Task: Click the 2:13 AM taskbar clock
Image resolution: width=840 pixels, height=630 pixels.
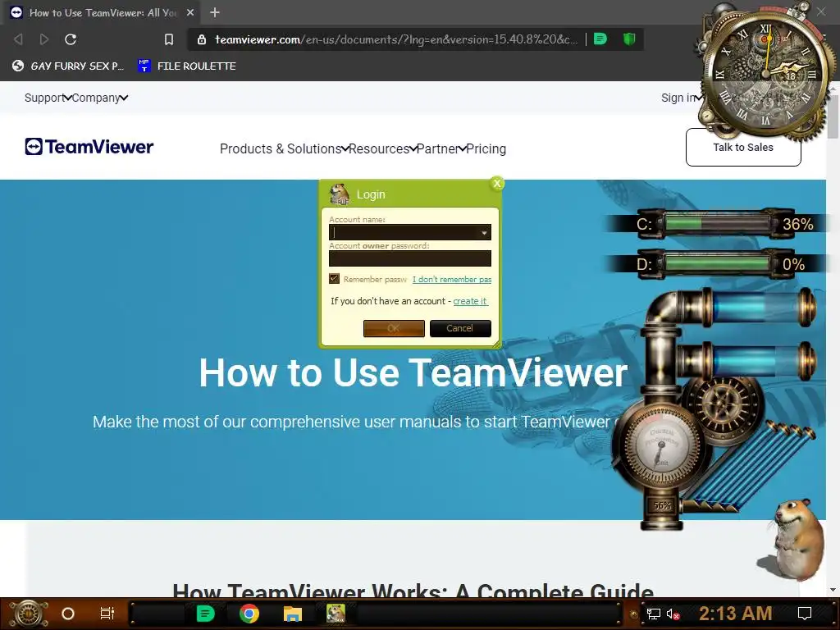Action: (x=736, y=614)
